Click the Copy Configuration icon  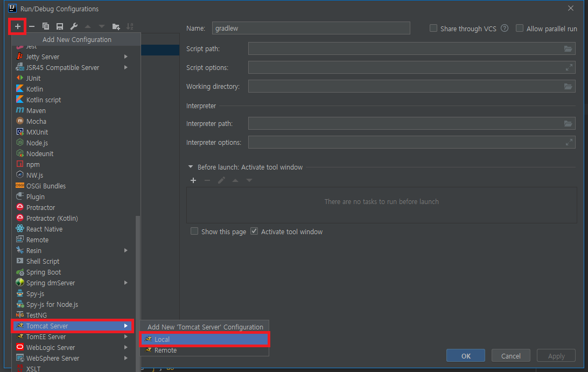[46, 26]
